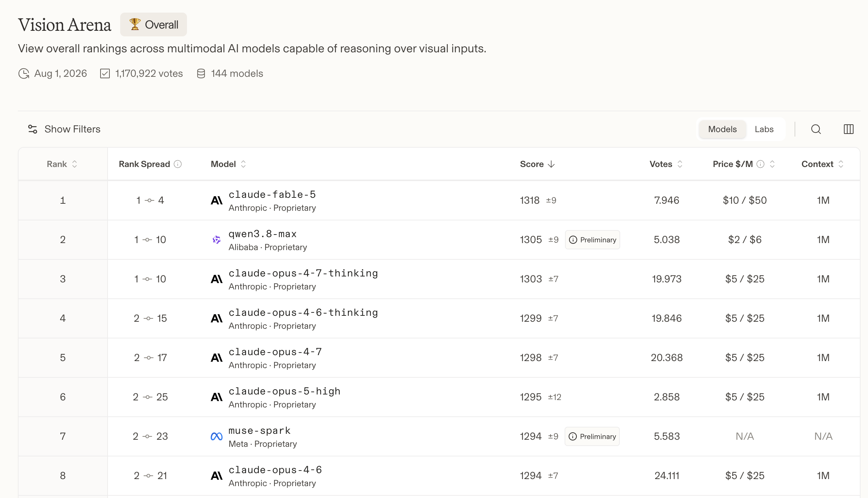The image size is (868, 498).
Task: Click the rank spread 2 to 25 cell
Action: point(150,397)
